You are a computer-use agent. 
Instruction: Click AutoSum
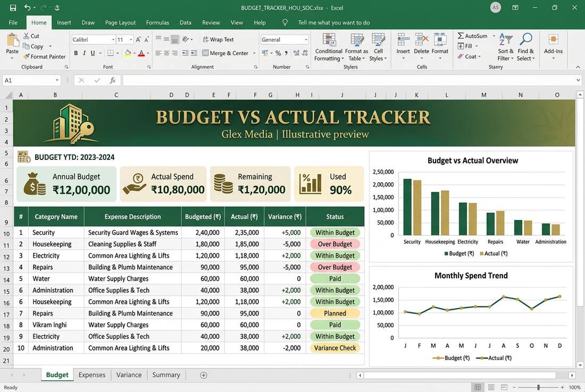472,36
